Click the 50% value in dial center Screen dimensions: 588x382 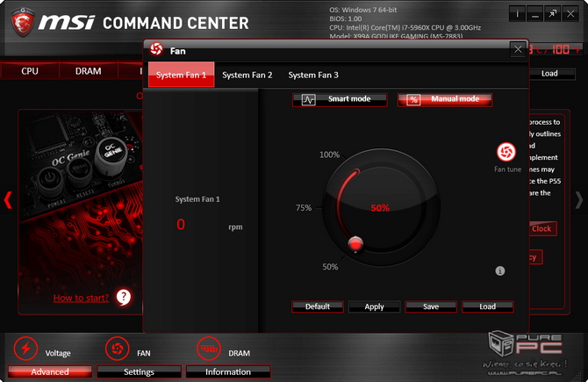click(x=380, y=208)
